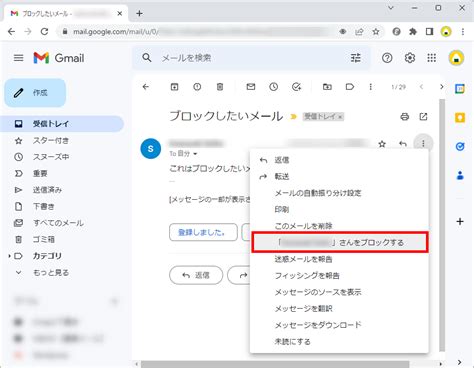Screen dimensions: 474x368
Task: Open 受信トレイ in the sidebar
Action: pyautogui.click(x=62, y=124)
